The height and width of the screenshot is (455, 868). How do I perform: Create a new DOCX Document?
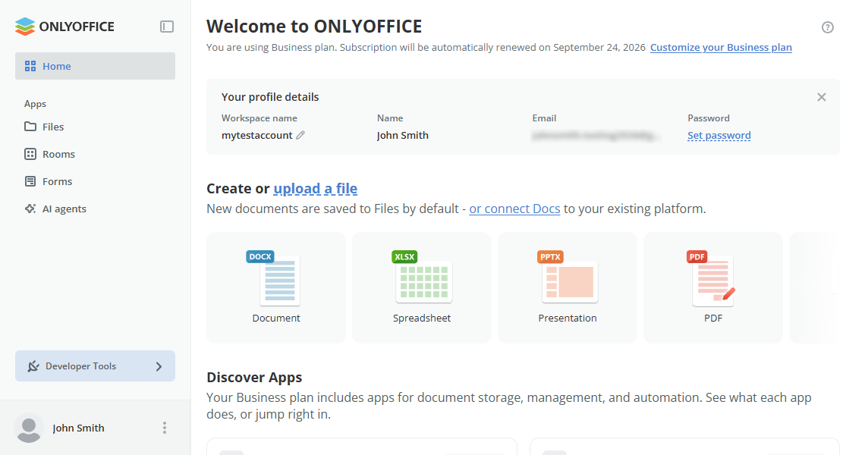(276, 288)
